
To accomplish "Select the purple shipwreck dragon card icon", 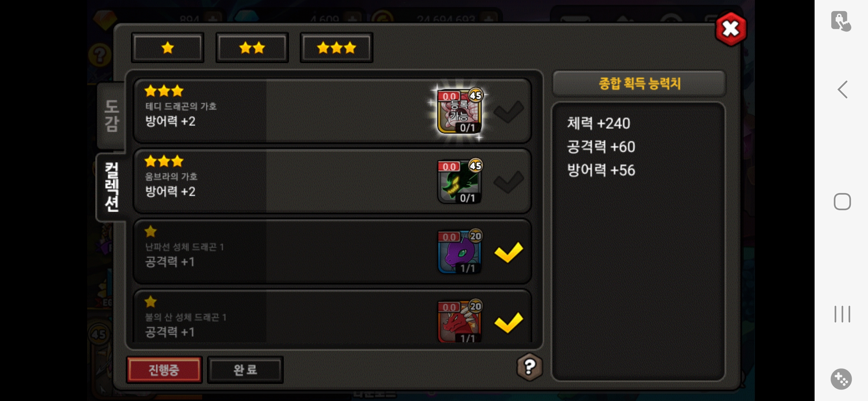I will [x=460, y=251].
